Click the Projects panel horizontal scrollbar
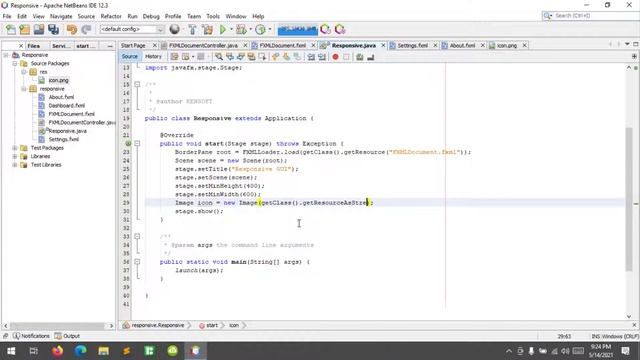This screenshot has width=640, height=360. coord(57,326)
